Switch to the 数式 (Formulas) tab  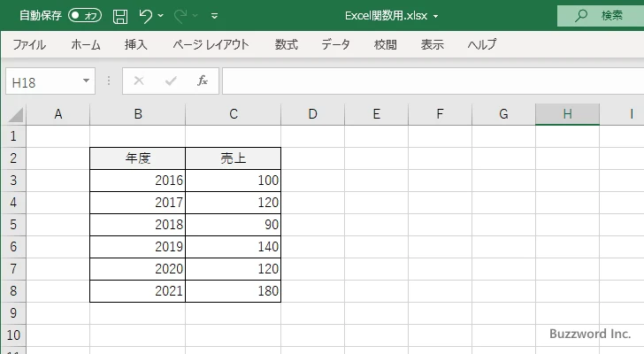(287, 44)
